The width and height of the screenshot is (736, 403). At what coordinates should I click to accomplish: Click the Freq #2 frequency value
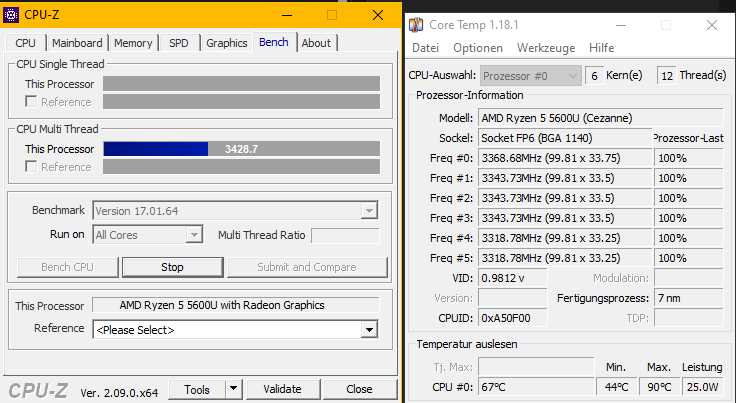coord(565,198)
